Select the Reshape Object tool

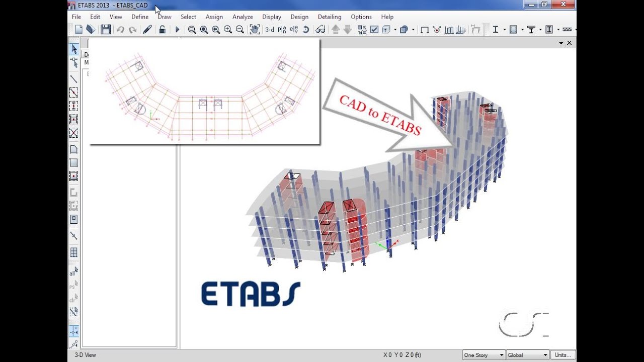[x=74, y=62]
